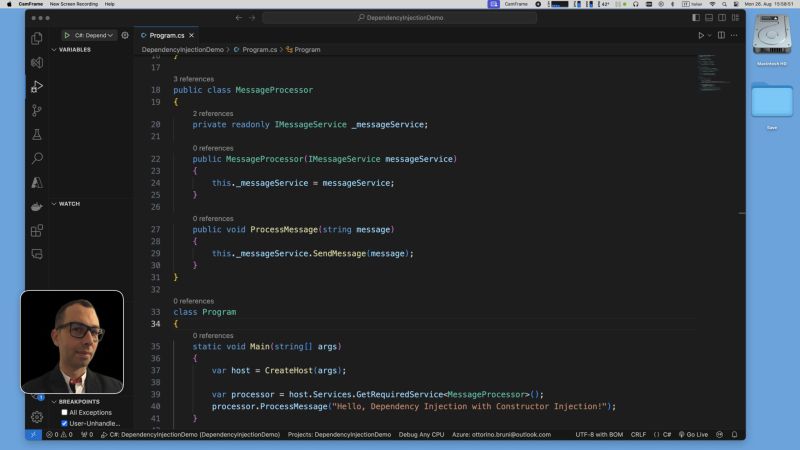Image resolution: width=800 pixels, height=450 pixels.
Task: Show errors and warnings in status bar
Action: coord(59,435)
